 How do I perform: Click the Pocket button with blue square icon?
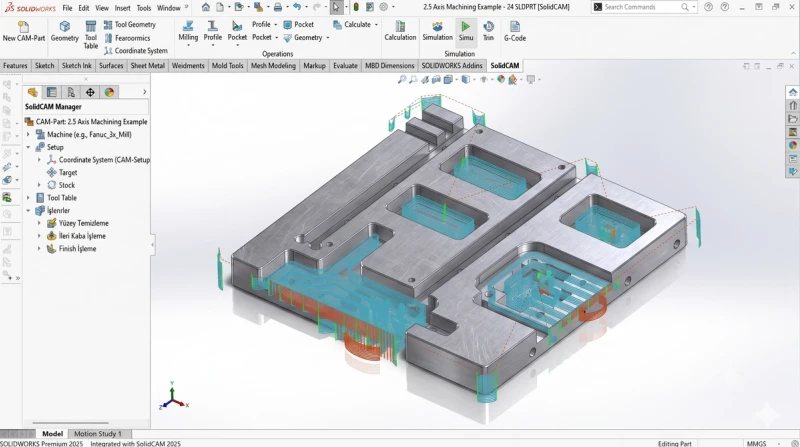(298, 24)
